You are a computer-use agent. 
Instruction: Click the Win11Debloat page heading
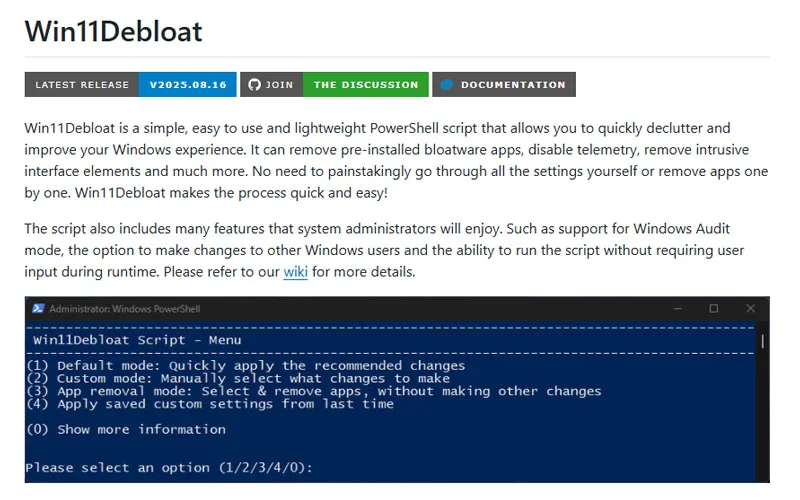[x=113, y=31]
